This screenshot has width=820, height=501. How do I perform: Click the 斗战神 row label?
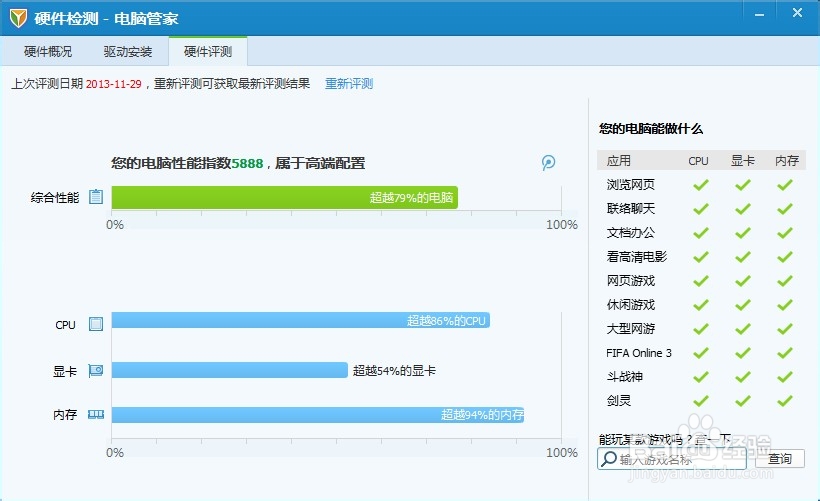click(625, 377)
